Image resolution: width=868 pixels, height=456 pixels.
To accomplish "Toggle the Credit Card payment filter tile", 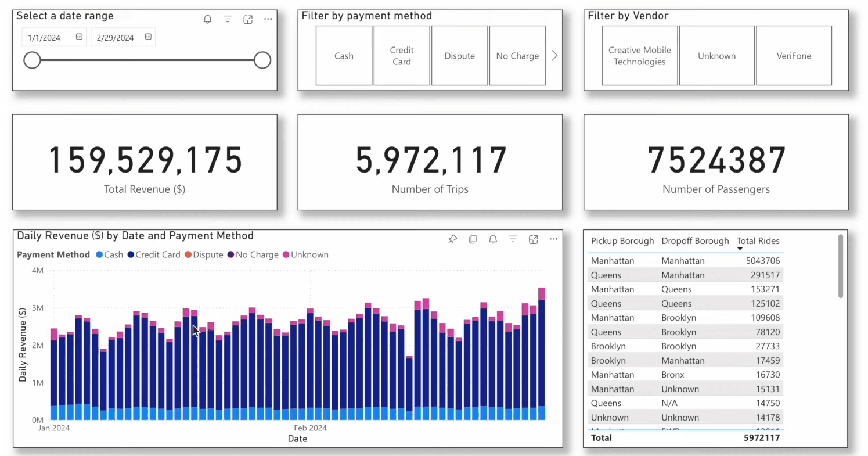I will coord(402,56).
